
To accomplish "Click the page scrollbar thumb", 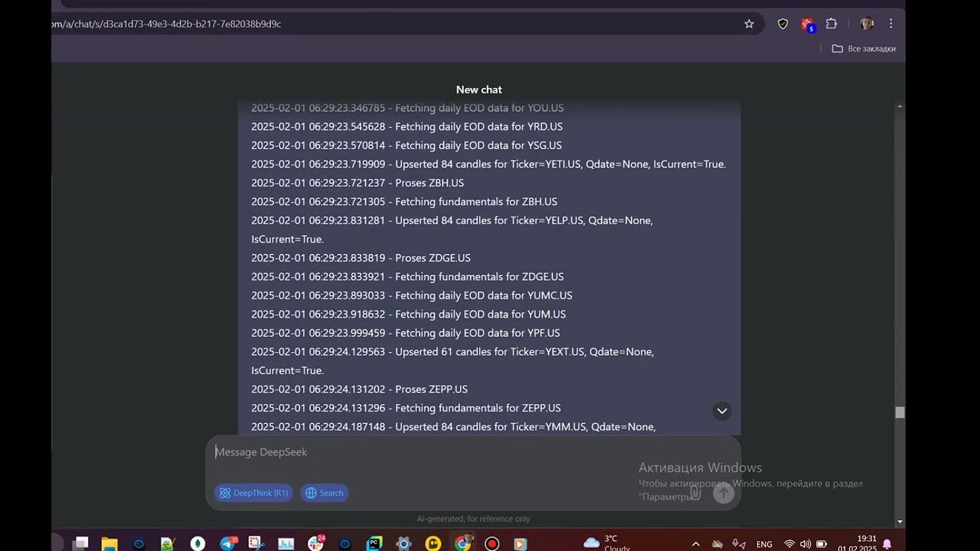I will (x=900, y=412).
